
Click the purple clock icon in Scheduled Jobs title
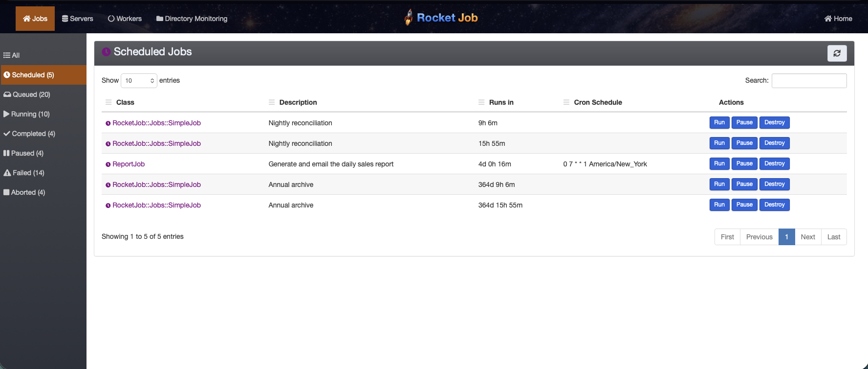pyautogui.click(x=106, y=52)
